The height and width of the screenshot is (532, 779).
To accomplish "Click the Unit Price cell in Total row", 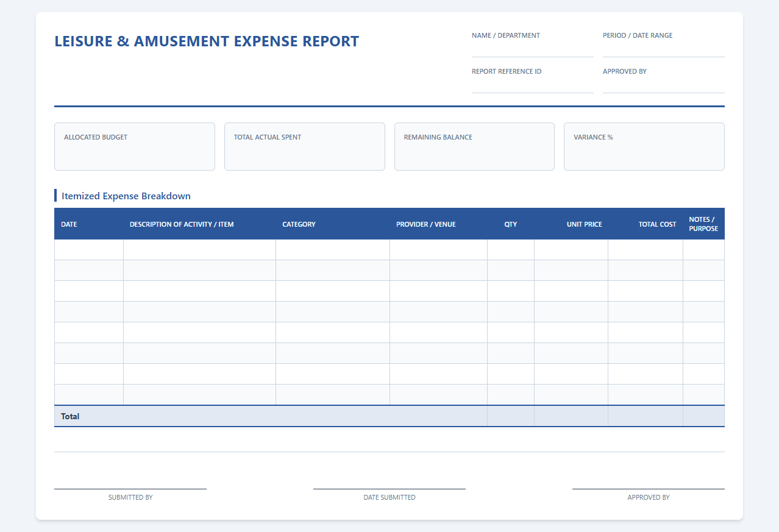I will point(571,416).
